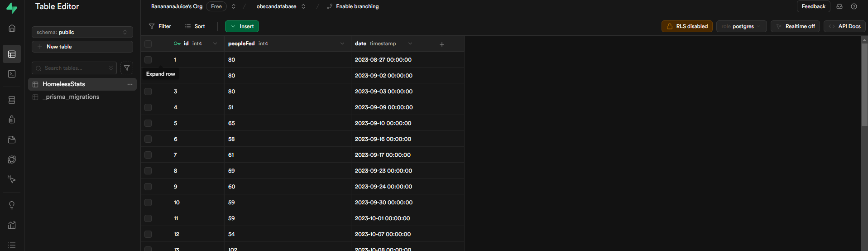Open the Logs list icon
Screen dimensions: 868x251
click(12, 245)
